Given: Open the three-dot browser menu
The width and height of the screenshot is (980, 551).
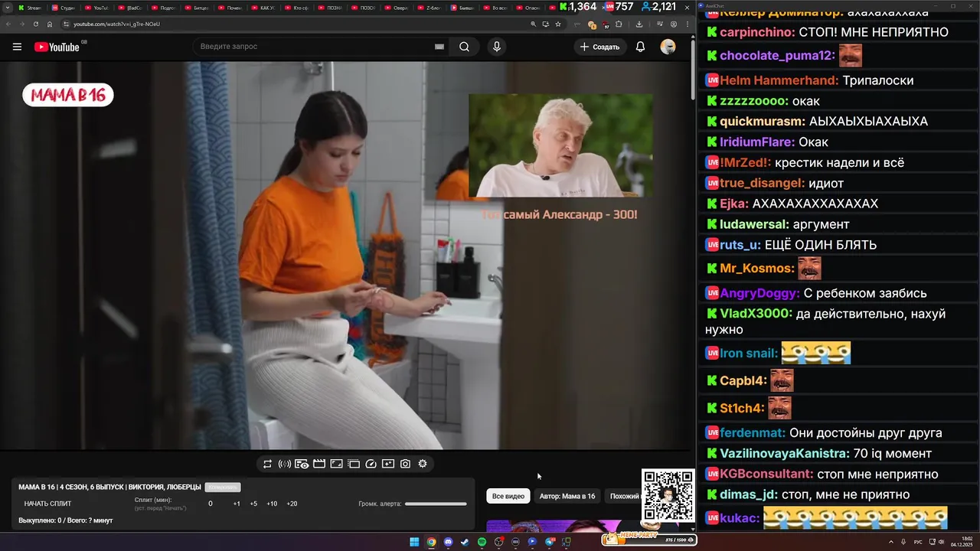Looking at the screenshot, I should (686, 24).
